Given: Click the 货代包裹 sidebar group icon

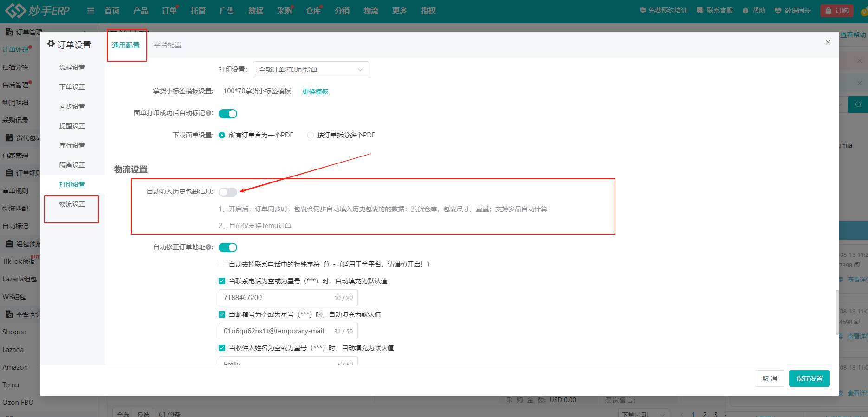Looking at the screenshot, I should [9, 137].
